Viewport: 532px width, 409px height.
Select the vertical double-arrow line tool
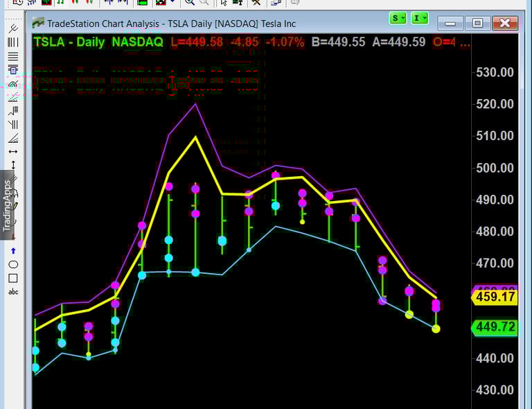pos(13,165)
